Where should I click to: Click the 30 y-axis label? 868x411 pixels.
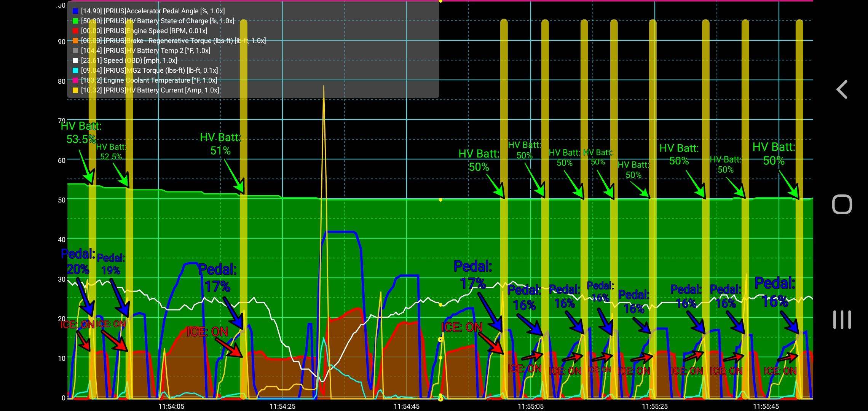[x=62, y=279]
